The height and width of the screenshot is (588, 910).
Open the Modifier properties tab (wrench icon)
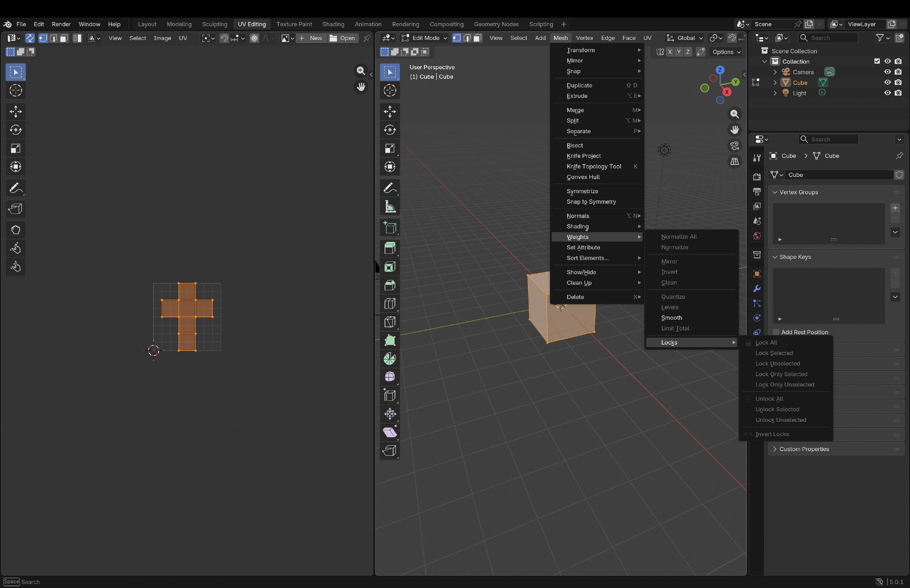click(756, 288)
